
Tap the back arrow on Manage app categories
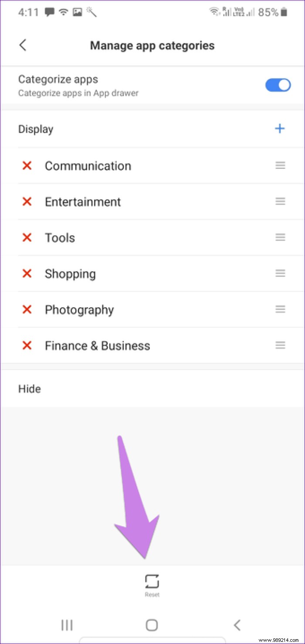point(23,45)
